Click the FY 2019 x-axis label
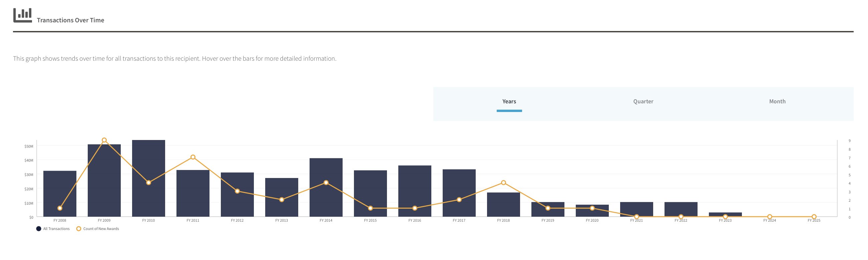The width and height of the screenshot is (868, 260). pos(548,220)
